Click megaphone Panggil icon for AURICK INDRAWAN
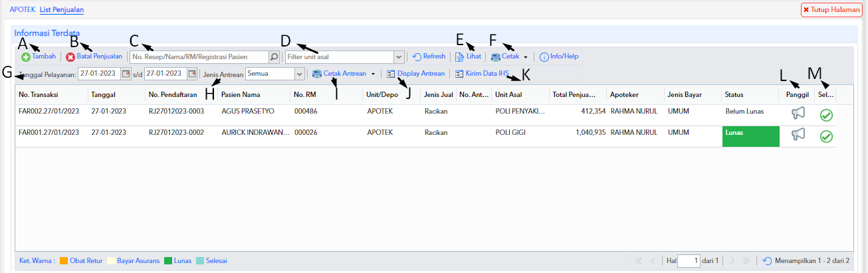This screenshot has height=273, width=868. [x=798, y=136]
